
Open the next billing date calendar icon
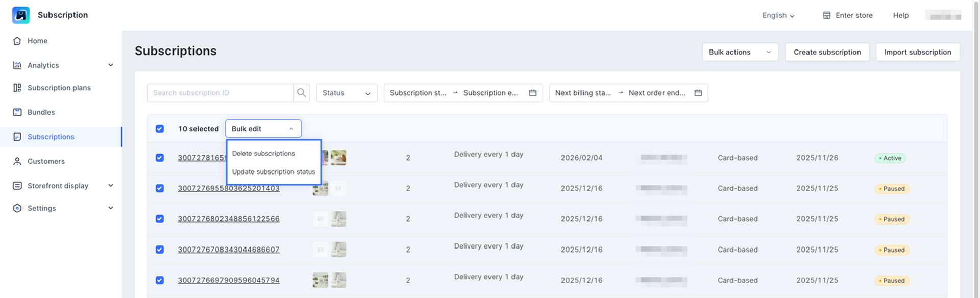pos(698,93)
